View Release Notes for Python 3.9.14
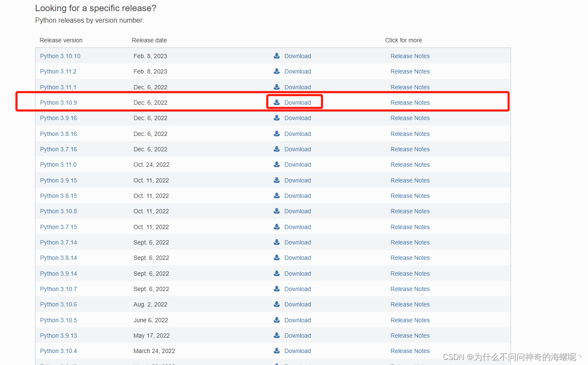Viewport: 588px width, 365px height. [x=410, y=274]
